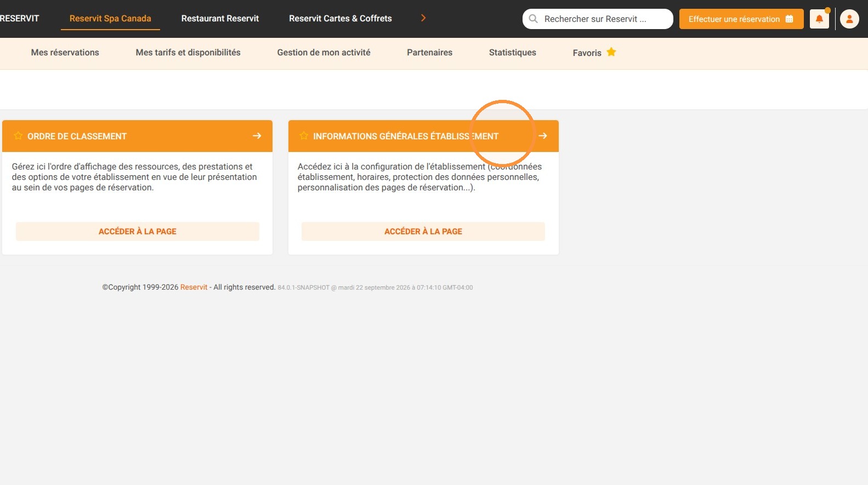The image size is (868, 485).
Task: Open the user profile avatar icon
Action: (x=849, y=19)
